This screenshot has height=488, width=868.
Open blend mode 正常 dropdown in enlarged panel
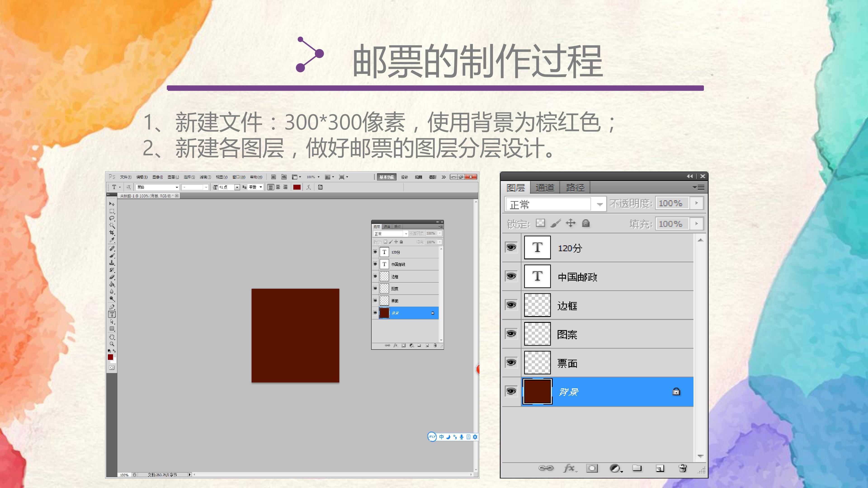click(x=555, y=204)
